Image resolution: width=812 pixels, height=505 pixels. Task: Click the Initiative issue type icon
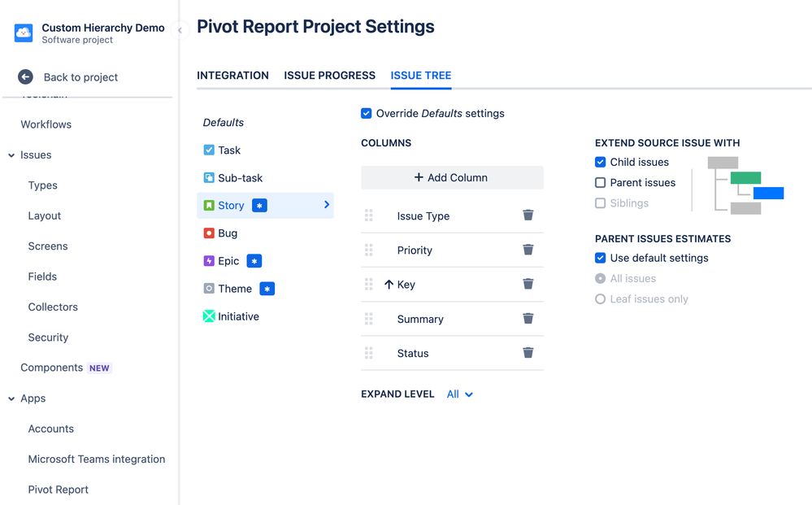click(209, 316)
